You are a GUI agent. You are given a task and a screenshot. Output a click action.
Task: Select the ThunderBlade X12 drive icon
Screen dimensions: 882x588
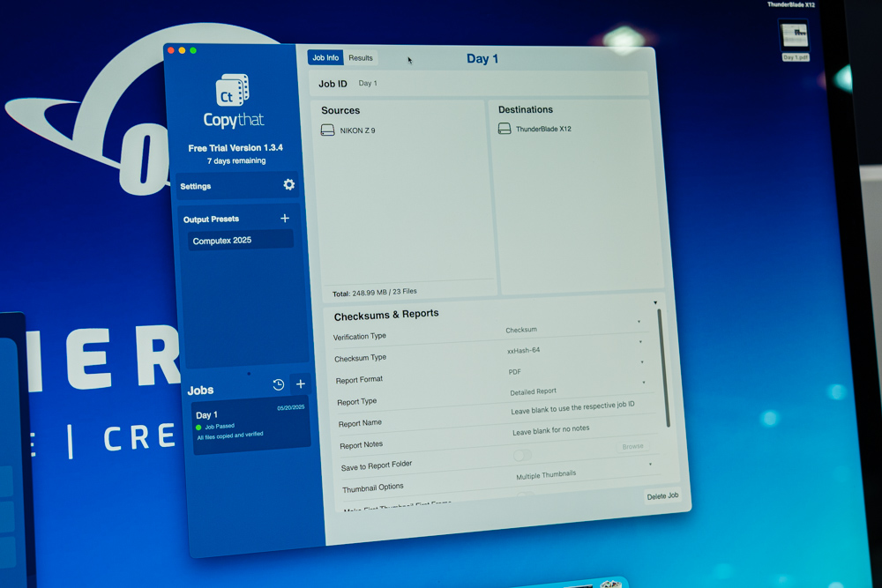pyautogui.click(x=505, y=129)
